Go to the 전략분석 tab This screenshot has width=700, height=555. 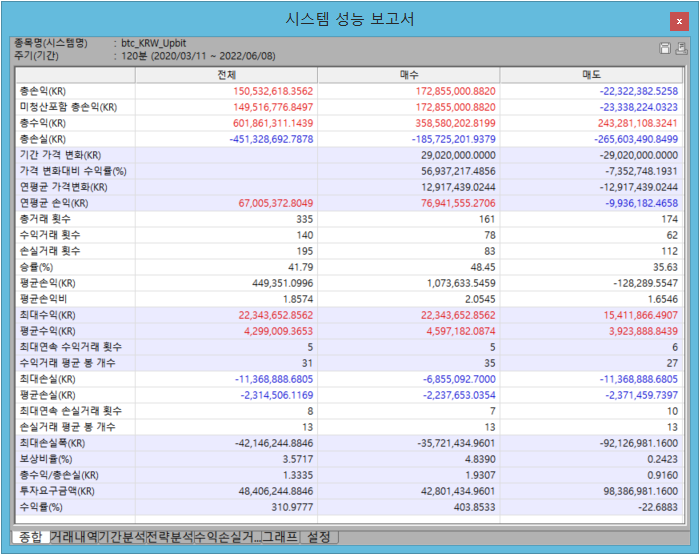pyautogui.click(x=169, y=537)
